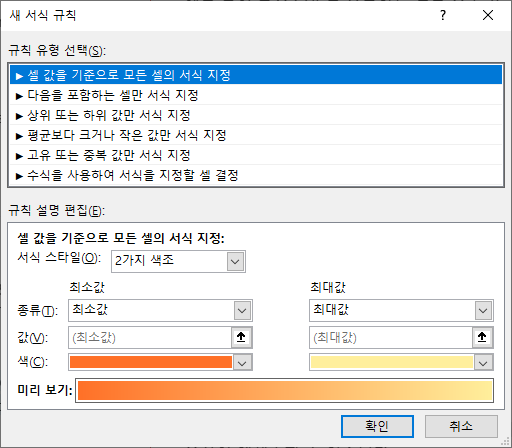Pick 고유 또는 중복 값만 서식 지정

point(256,155)
